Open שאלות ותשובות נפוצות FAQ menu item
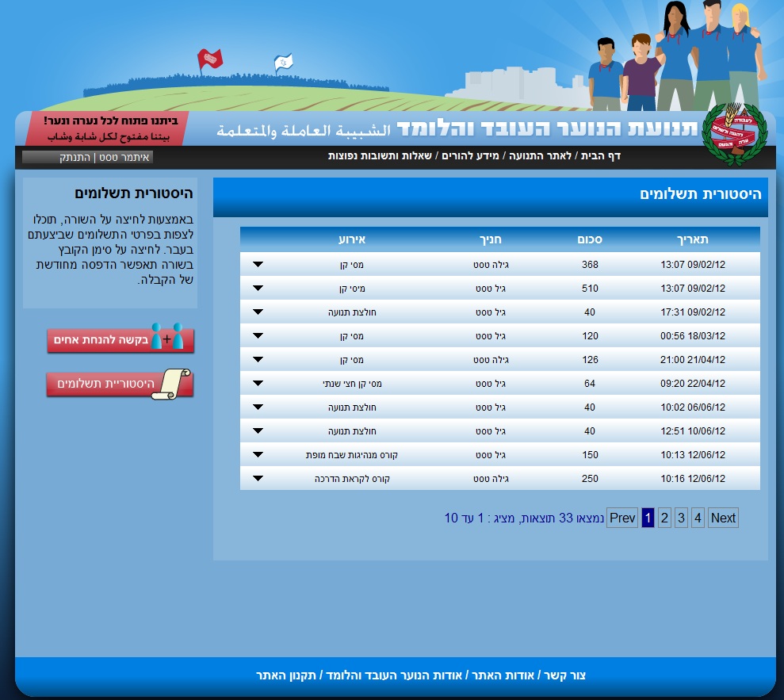This screenshot has width=784, height=700. [x=381, y=156]
